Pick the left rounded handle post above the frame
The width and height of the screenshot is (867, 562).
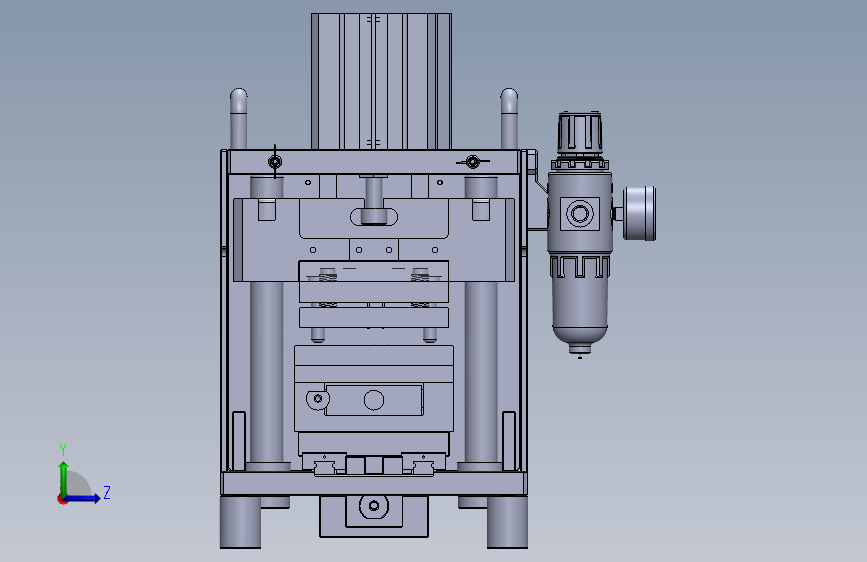[238, 118]
